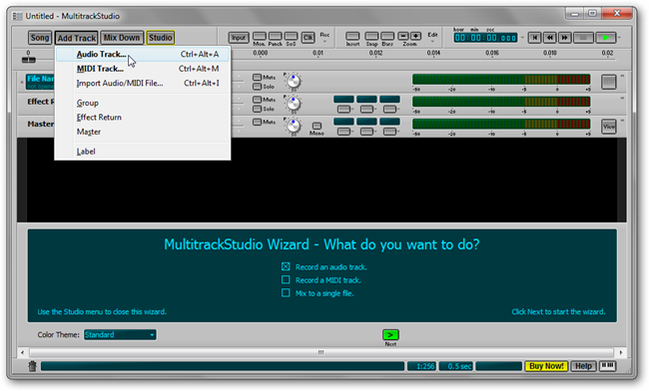The height and width of the screenshot is (391, 649).
Task: Mute the Effect Return track
Action: [x=257, y=100]
